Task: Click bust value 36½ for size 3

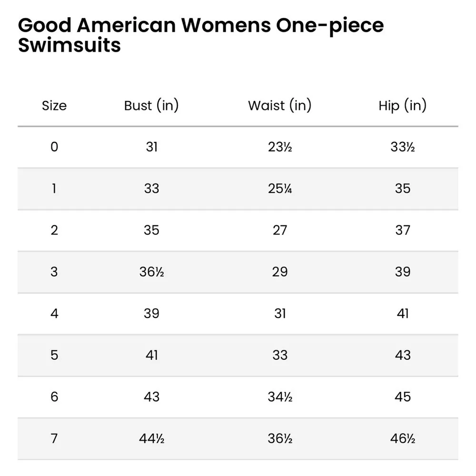Action: pyautogui.click(x=151, y=272)
